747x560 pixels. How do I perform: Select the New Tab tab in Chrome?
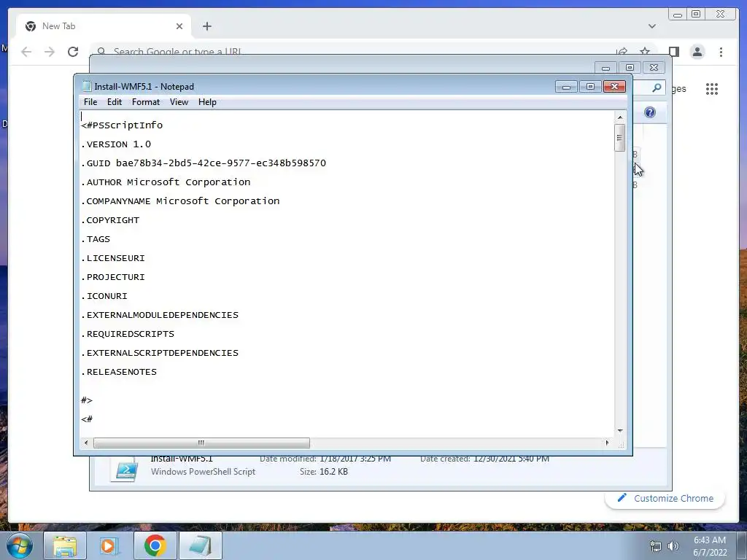(104, 26)
